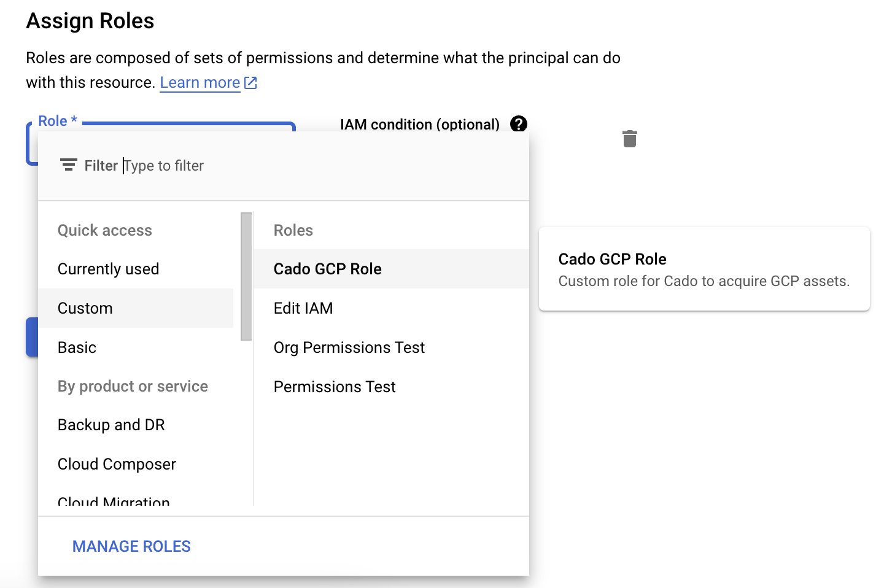Click the By product or service heading
The height and width of the screenshot is (588, 884).
133,386
